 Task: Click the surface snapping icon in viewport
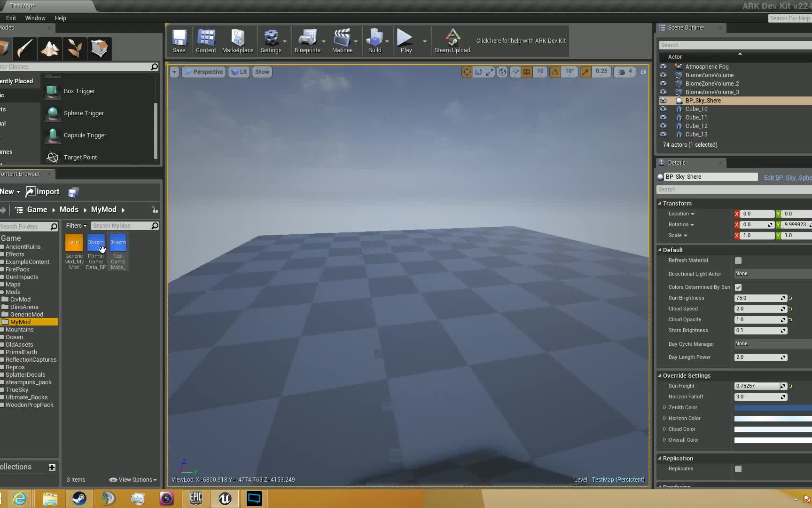(x=515, y=72)
